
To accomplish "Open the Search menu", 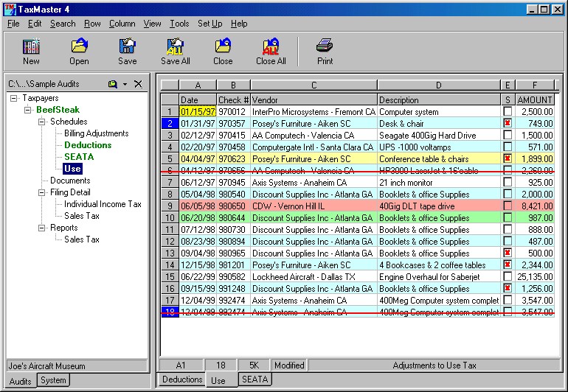I will pyautogui.click(x=63, y=24).
